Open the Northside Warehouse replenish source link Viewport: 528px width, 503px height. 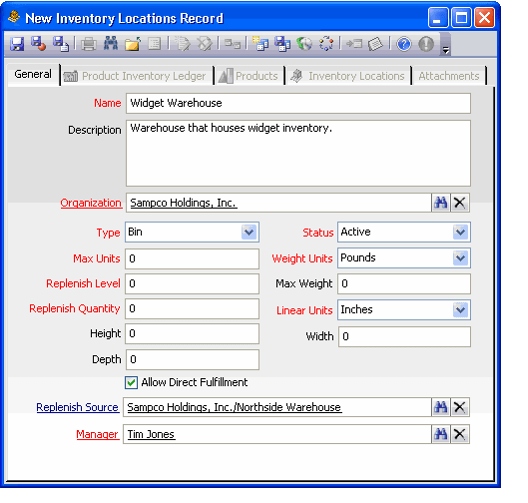coord(234,407)
